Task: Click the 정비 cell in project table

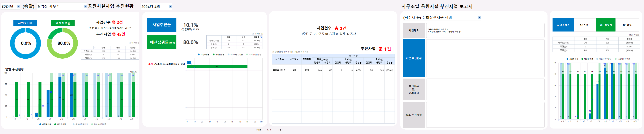Action: (x=294, y=70)
